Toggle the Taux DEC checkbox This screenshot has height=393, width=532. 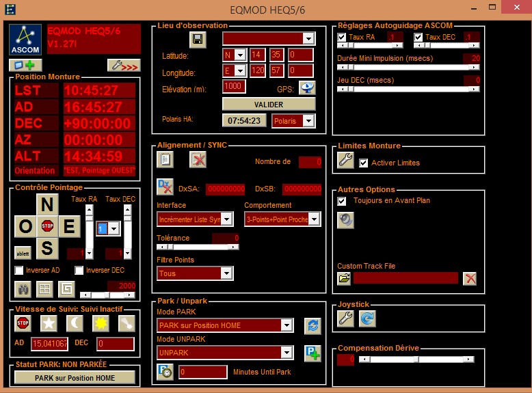click(x=418, y=37)
